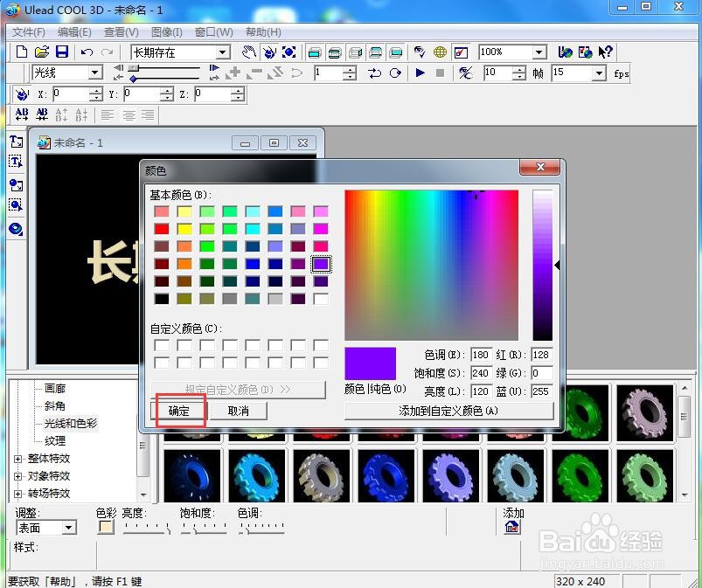Click 添加到自定义颜色(A) button
This screenshot has height=588, width=702.
(x=448, y=411)
